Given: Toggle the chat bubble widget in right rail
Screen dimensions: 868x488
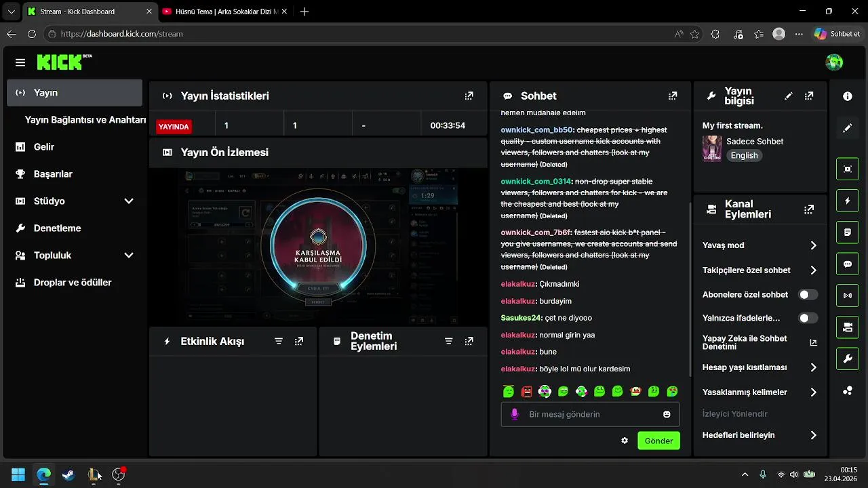Looking at the screenshot, I should tap(848, 264).
